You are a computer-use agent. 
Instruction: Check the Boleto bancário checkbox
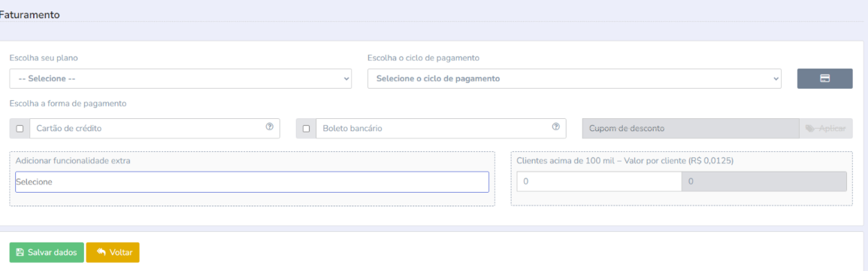[x=306, y=129]
